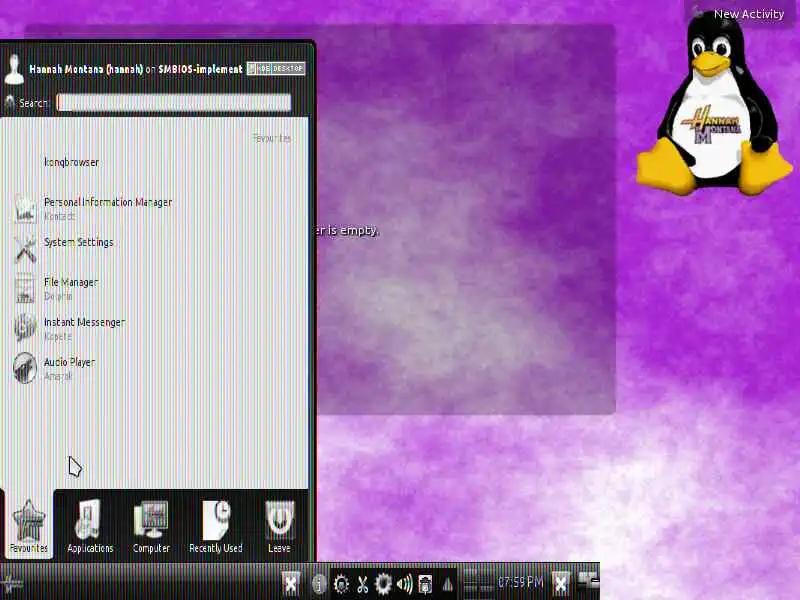Viewport: 800px width, 600px height.
Task: Open the panel toolbox at the taskbar's right end
Action: click(588, 582)
